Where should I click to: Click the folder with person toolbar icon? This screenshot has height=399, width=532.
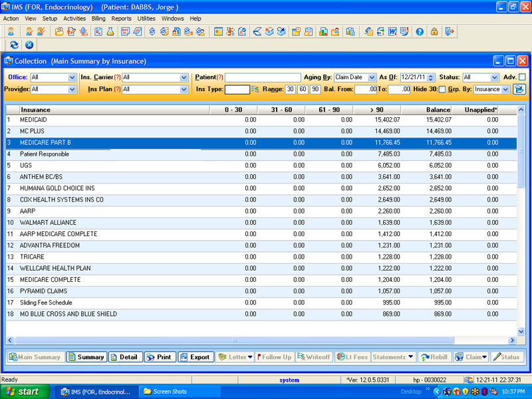[x=335, y=31]
